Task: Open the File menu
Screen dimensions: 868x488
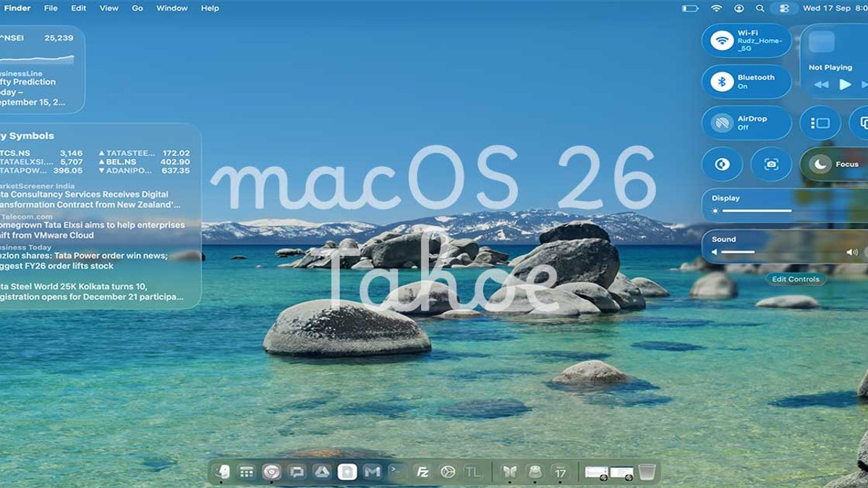Action: [x=51, y=8]
